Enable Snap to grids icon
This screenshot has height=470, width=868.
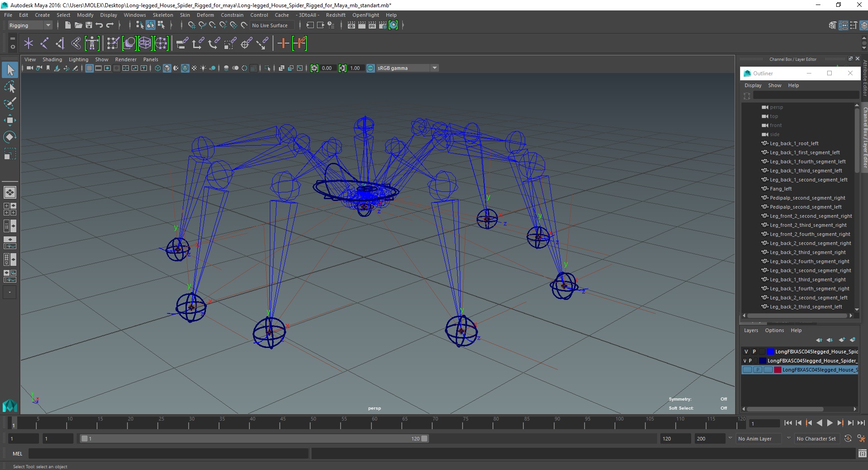click(192, 25)
